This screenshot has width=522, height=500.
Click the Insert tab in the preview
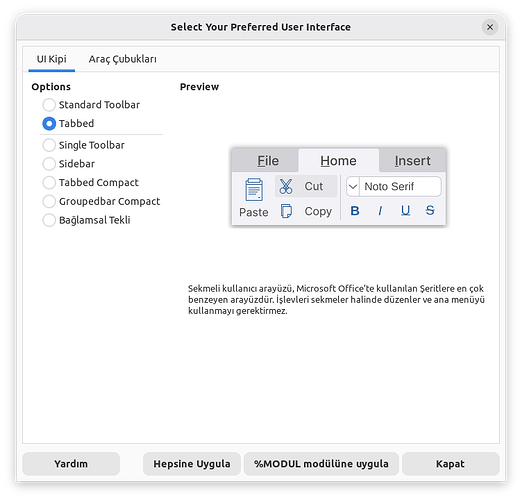point(412,161)
